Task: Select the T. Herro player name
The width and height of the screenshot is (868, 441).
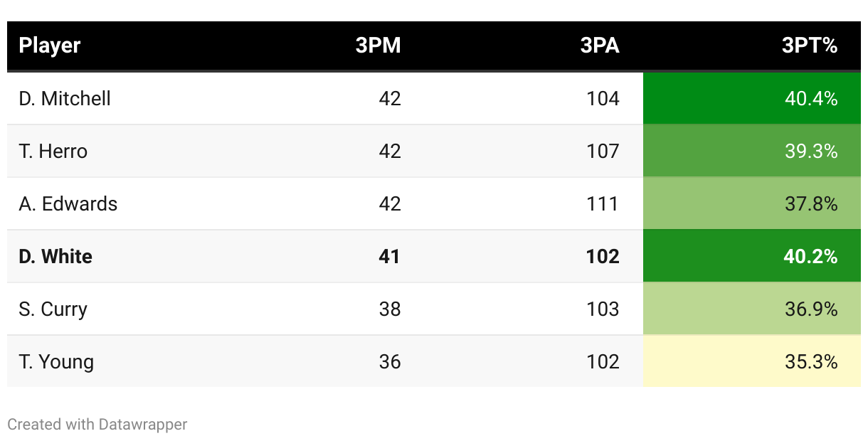Action: point(53,151)
